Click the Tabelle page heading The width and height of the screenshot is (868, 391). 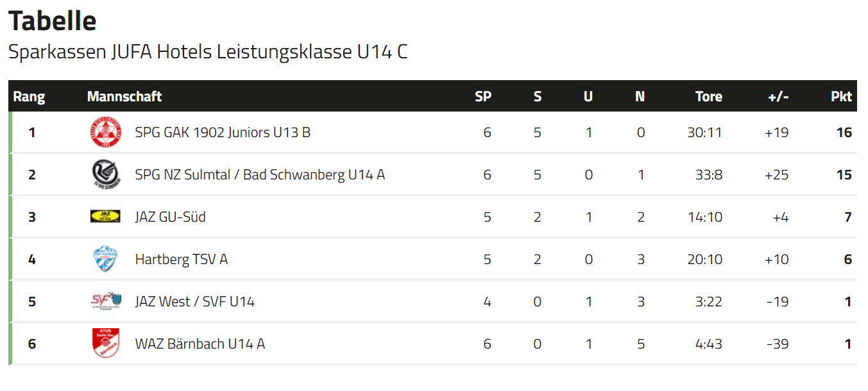[x=52, y=21]
